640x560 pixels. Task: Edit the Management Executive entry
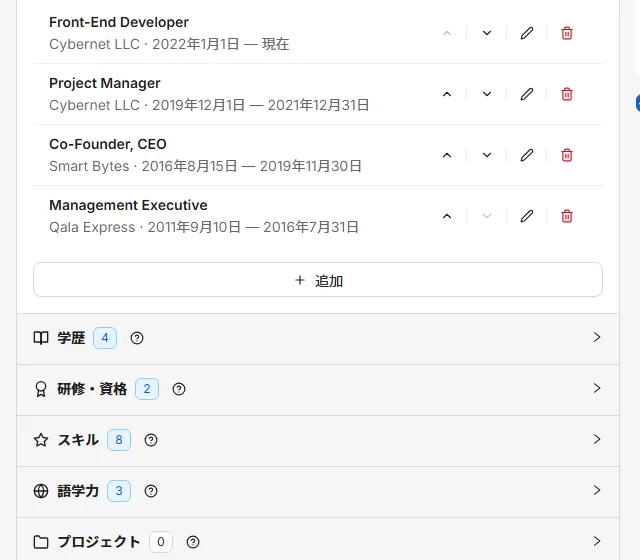[x=527, y=216]
